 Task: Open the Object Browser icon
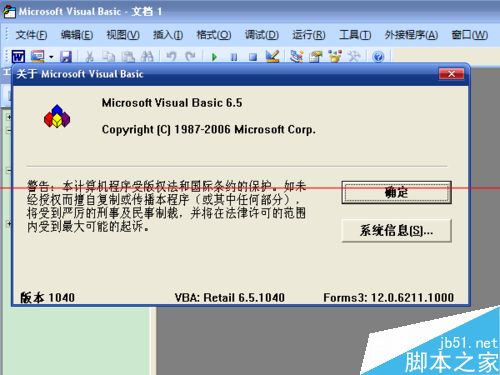pyautogui.click(x=335, y=56)
